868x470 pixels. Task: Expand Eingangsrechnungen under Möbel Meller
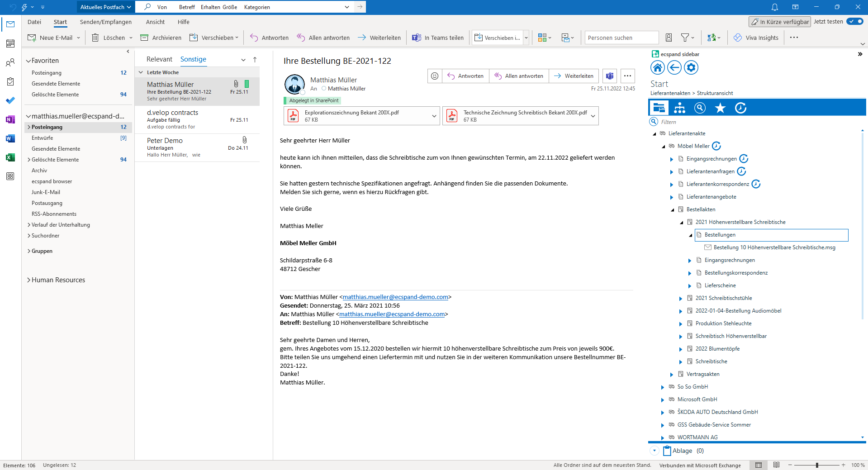pyautogui.click(x=672, y=159)
